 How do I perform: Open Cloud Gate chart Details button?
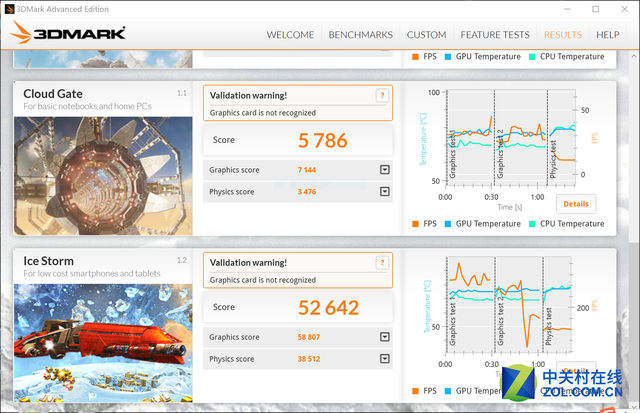click(576, 204)
